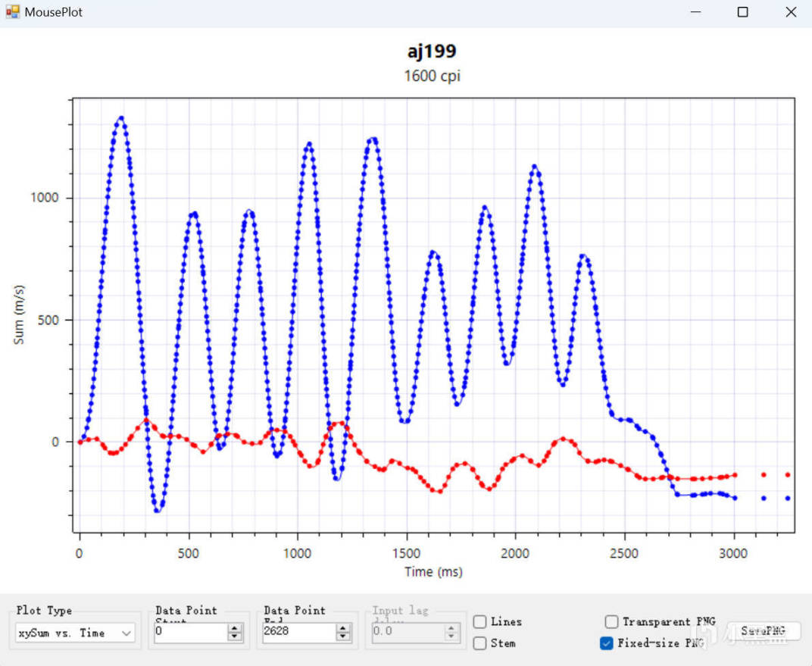Uncheck the Fixed-size PNG checkbox

coord(607,643)
